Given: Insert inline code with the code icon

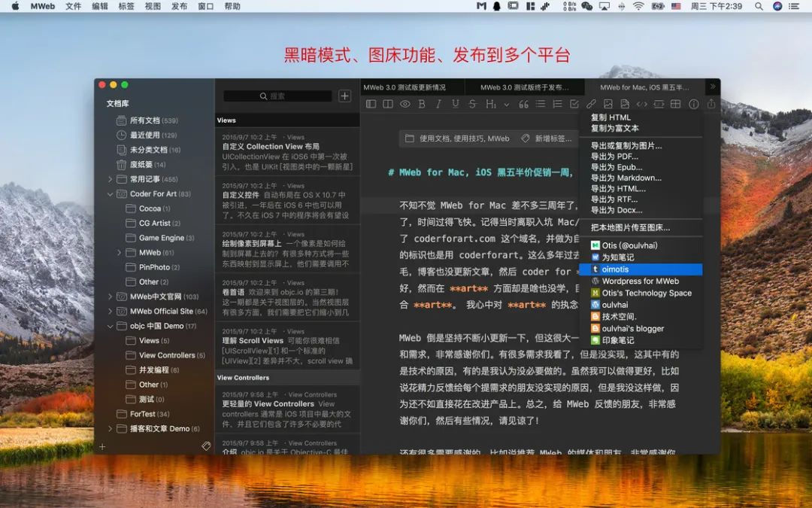Looking at the screenshot, I should [641, 104].
